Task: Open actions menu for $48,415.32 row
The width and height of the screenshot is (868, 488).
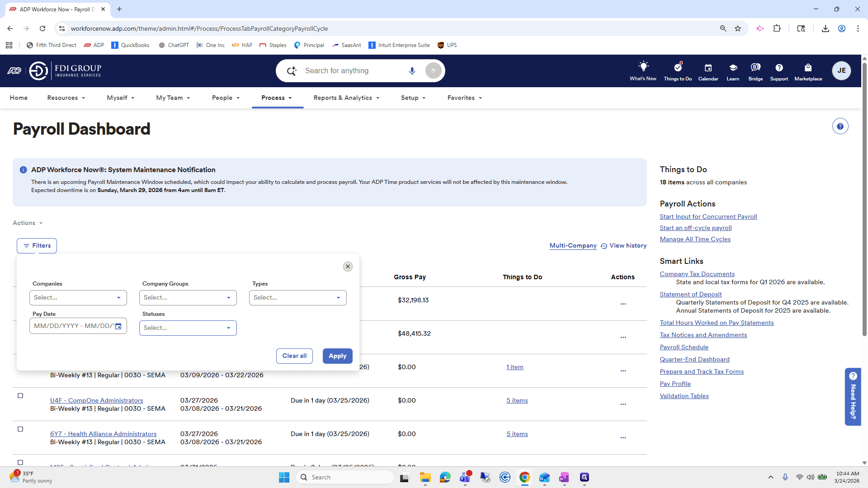Action: 623,337
